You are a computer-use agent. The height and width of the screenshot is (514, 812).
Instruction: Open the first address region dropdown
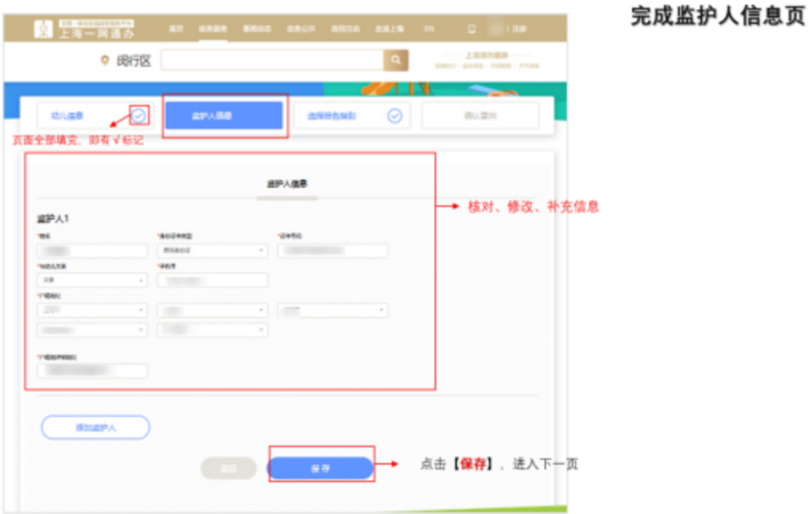(92, 309)
